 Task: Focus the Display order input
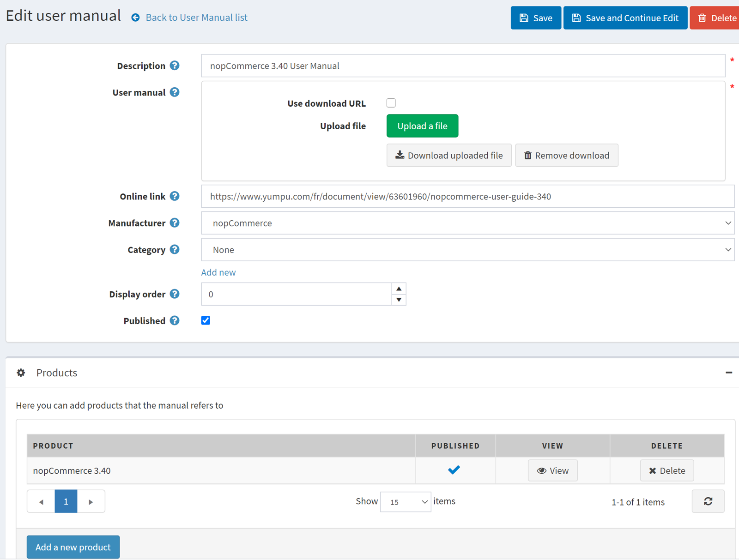(x=297, y=294)
